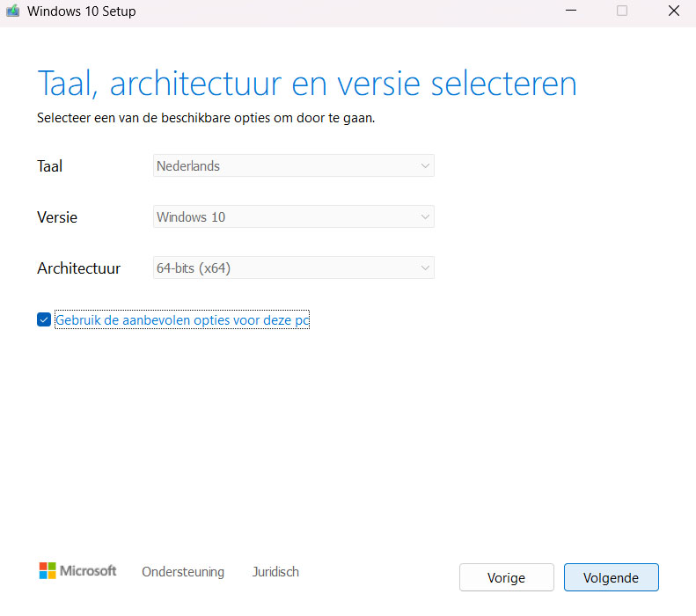Click the Microsoft logo

click(77, 571)
